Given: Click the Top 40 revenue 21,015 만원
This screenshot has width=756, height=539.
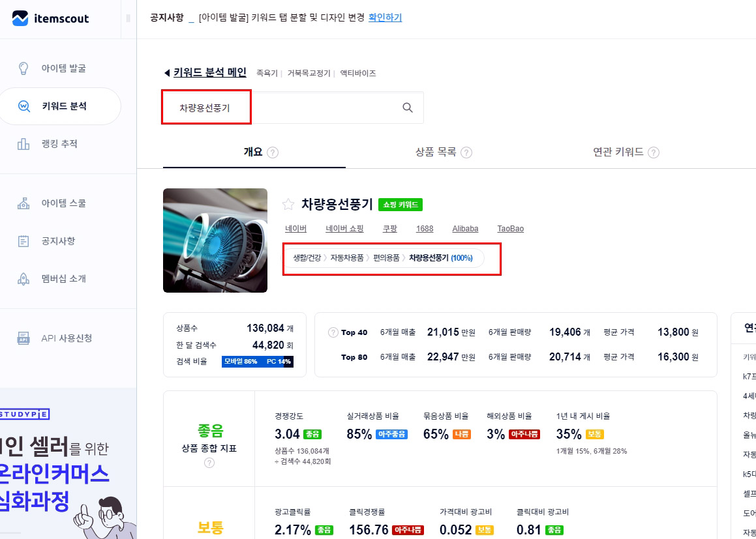Looking at the screenshot, I should (451, 332).
